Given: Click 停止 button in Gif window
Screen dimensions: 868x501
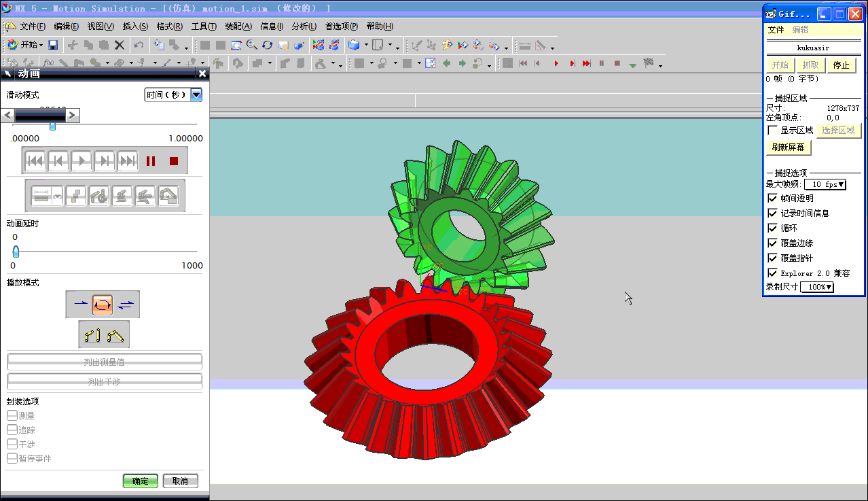Looking at the screenshot, I should (842, 65).
